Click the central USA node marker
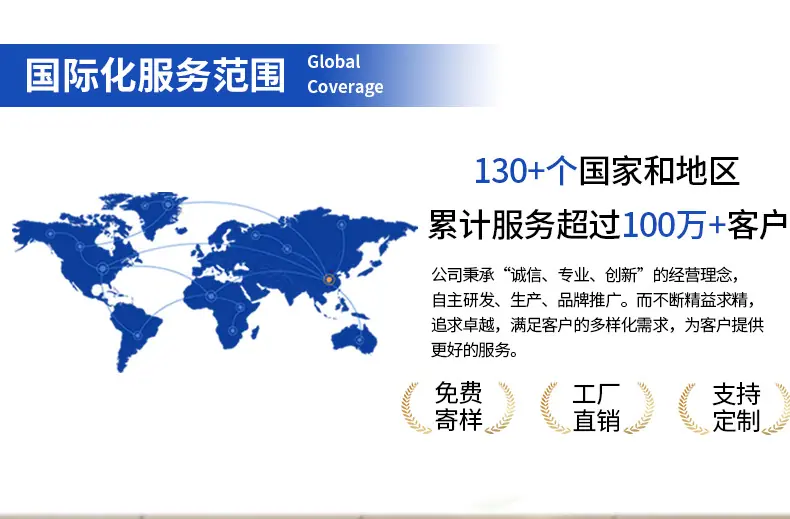Screen dimensions: 790x519 103,269
